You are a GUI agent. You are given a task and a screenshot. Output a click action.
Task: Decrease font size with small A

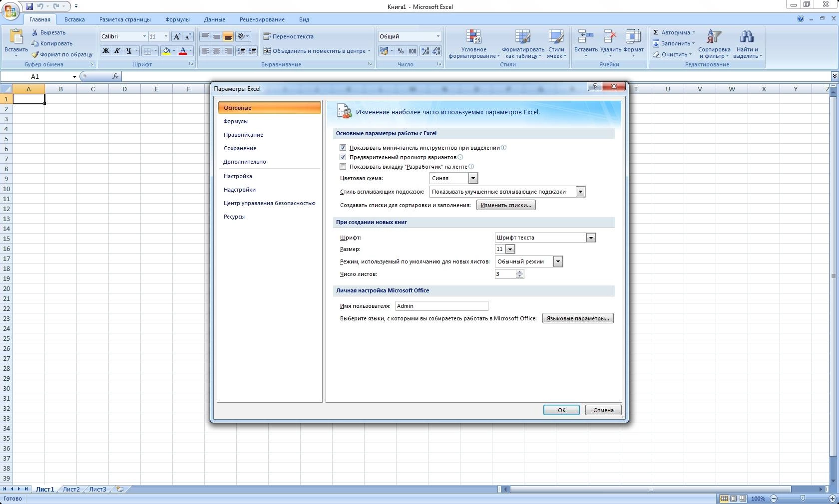coord(188,36)
